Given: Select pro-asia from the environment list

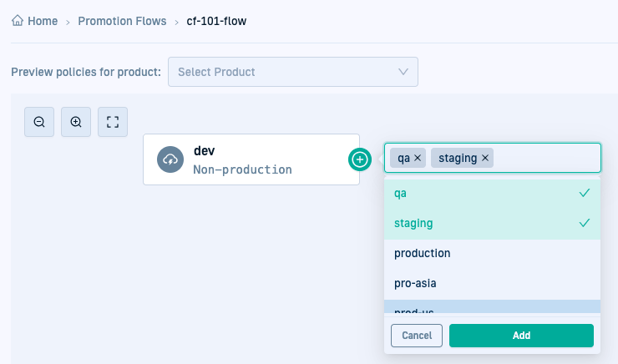Looking at the screenshot, I should coord(491,283).
